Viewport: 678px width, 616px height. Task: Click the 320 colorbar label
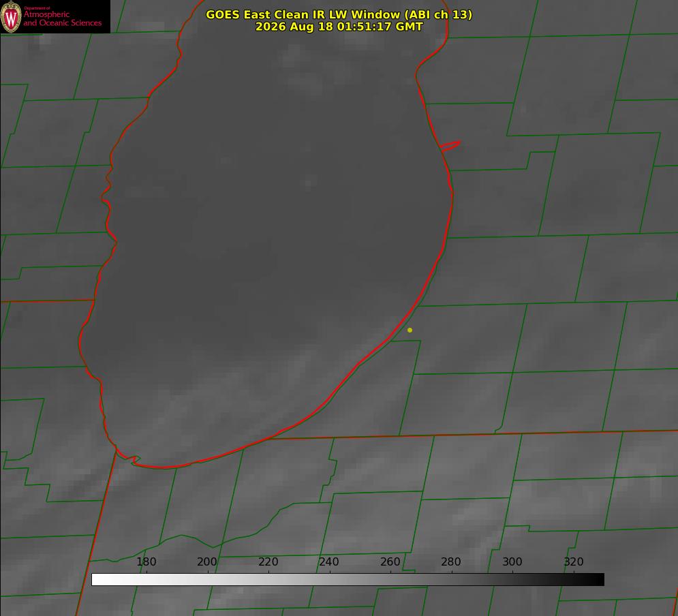point(574,561)
